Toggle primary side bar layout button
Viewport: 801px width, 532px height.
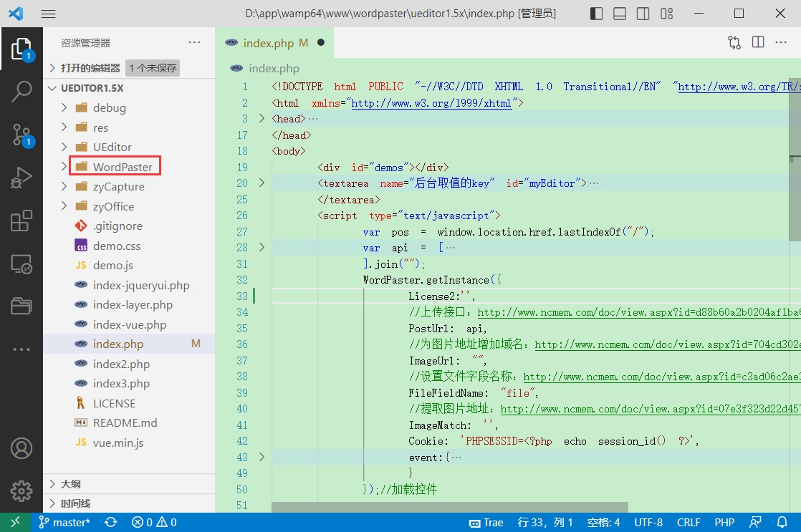point(596,14)
